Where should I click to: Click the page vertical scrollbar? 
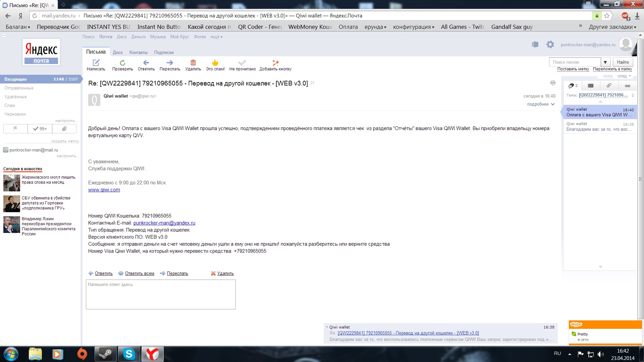pos(640,179)
